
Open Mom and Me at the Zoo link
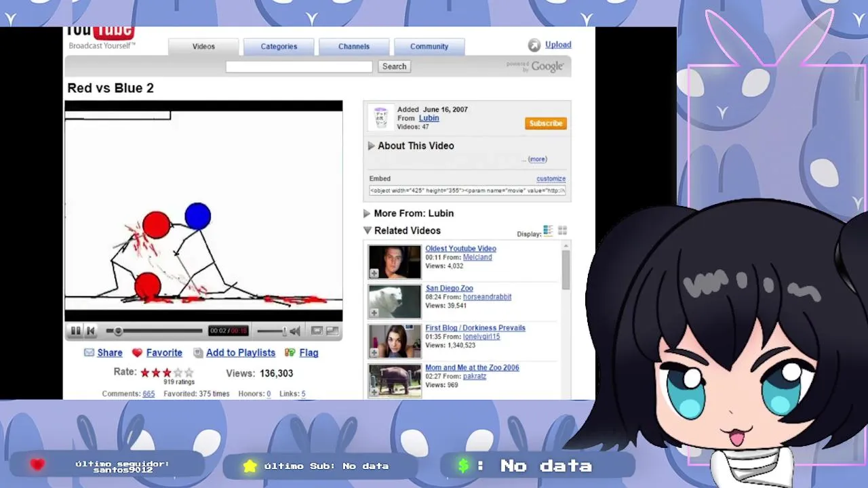point(472,367)
